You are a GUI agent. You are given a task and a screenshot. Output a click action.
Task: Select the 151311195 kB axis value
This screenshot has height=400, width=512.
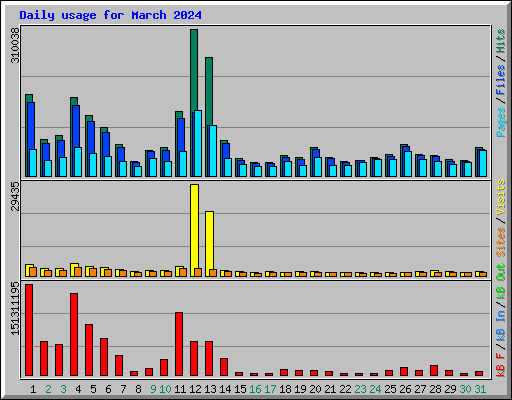tap(15, 308)
